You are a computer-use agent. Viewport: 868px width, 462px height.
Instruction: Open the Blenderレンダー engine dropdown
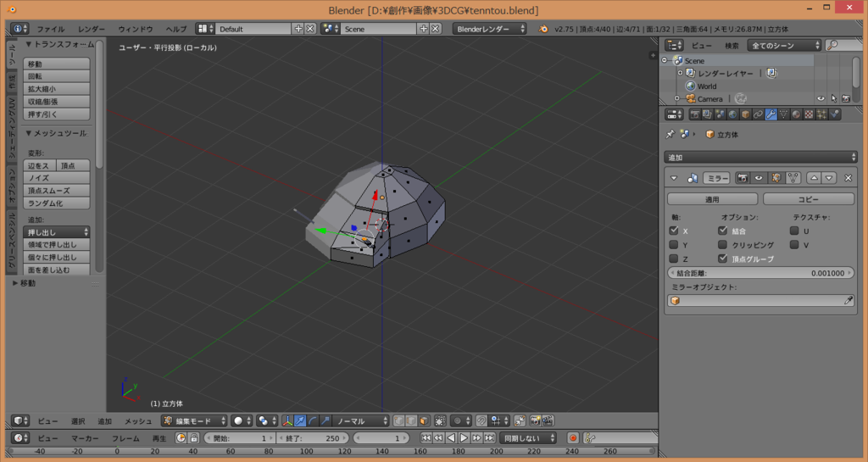489,29
